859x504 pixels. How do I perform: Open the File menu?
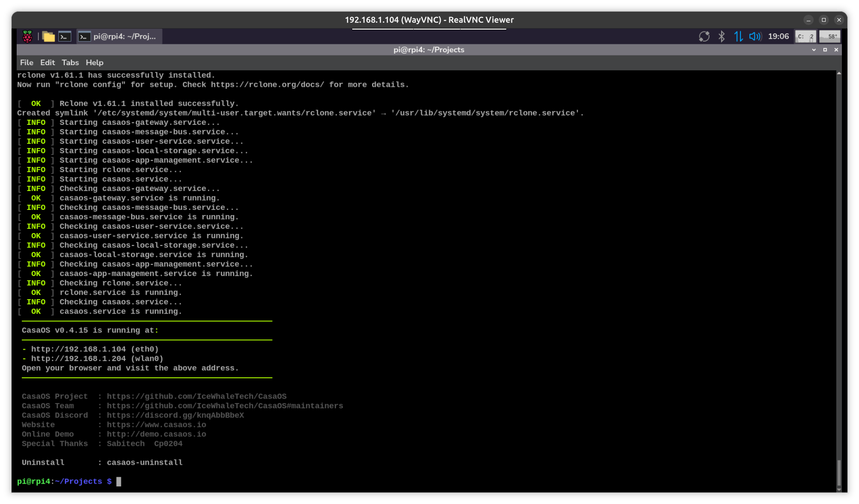tap(26, 62)
